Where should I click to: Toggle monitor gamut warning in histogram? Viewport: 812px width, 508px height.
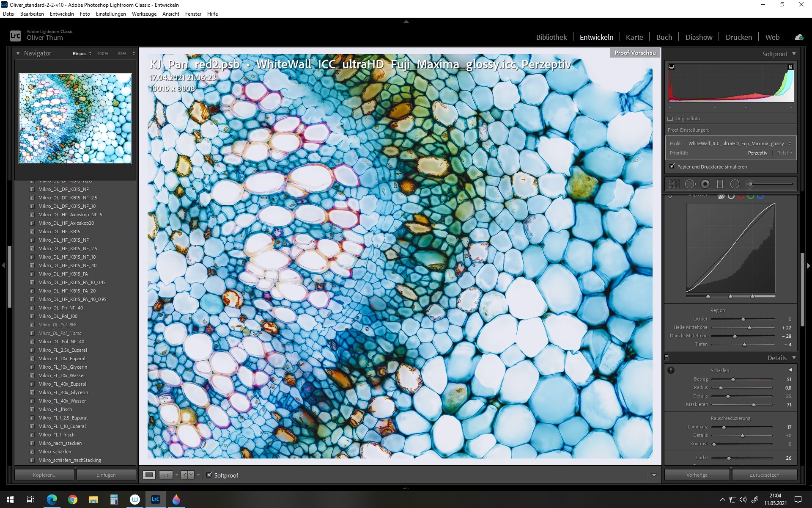pos(671,67)
